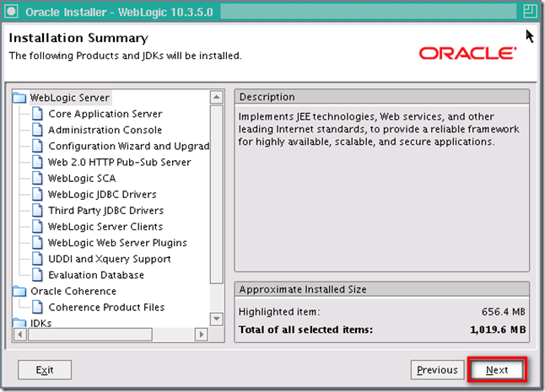Select WebLogic JDBC Drivers in the tree
Screen dimensions: 545x392
pyautogui.click(x=102, y=195)
